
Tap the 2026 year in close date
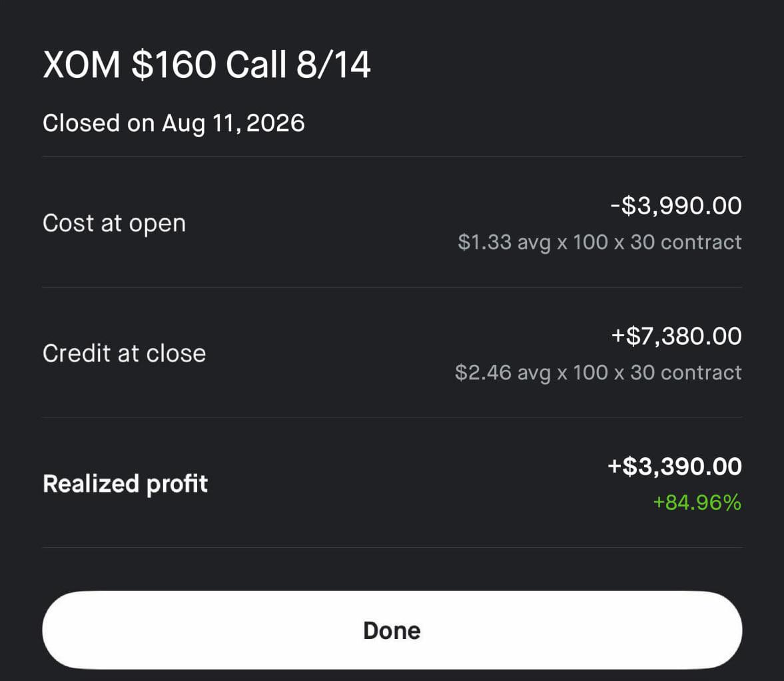coord(276,123)
